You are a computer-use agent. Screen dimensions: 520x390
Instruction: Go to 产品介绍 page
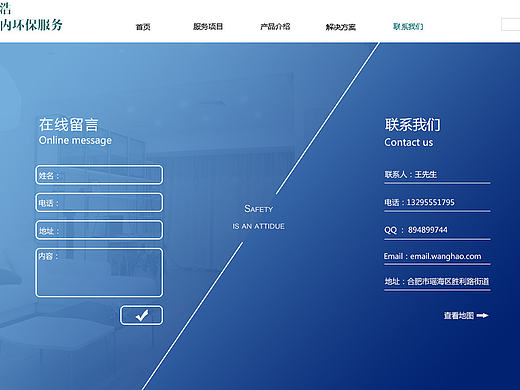(x=275, y=26)
